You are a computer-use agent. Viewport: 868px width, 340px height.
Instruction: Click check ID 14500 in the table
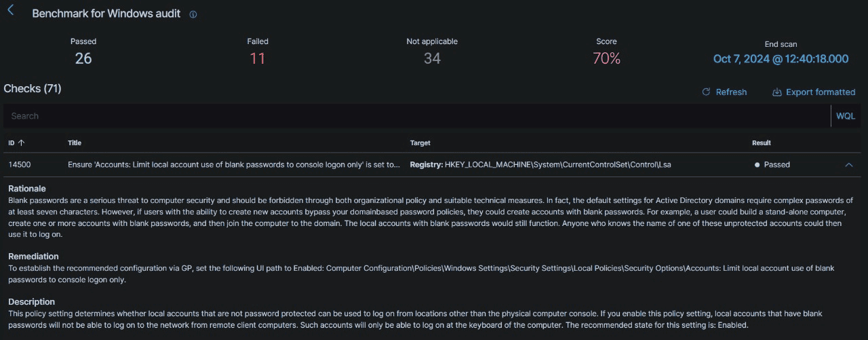19,164
